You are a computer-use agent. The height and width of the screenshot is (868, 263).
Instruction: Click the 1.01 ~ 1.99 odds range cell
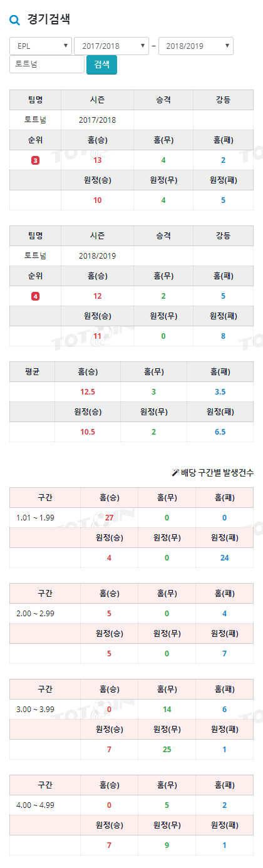tap(45, 517)
